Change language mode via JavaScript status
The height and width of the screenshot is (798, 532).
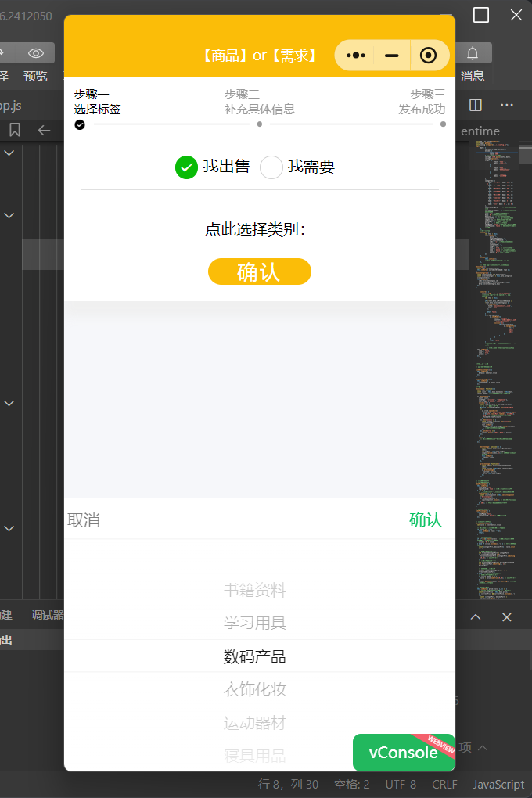point(498,784)
